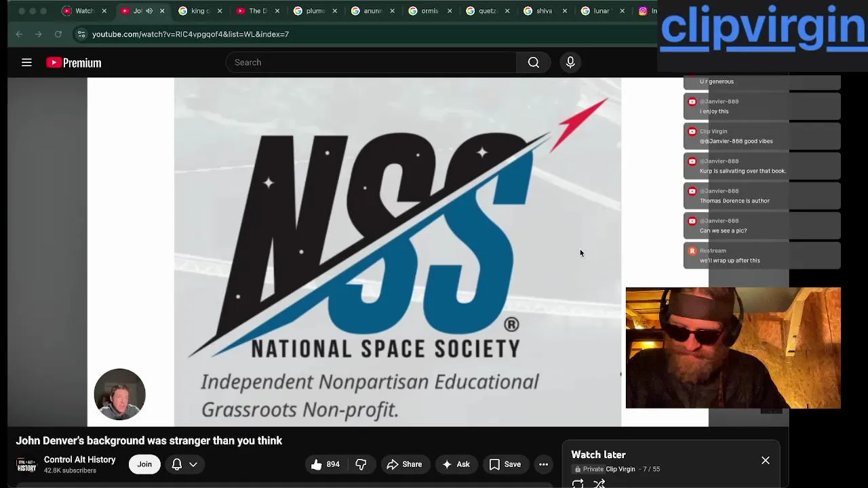
Task: Switch to the Instagram tab
Action: point(647,11)
